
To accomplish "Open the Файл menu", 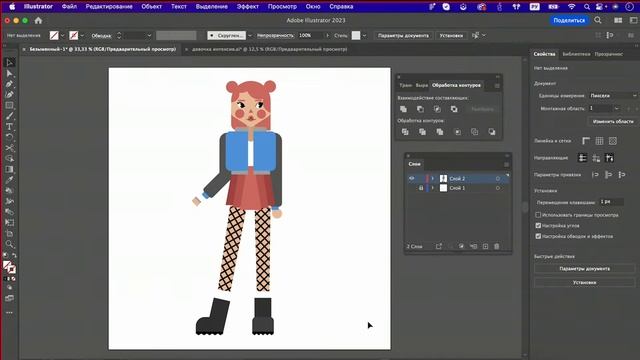I will (x=69, y=7).
